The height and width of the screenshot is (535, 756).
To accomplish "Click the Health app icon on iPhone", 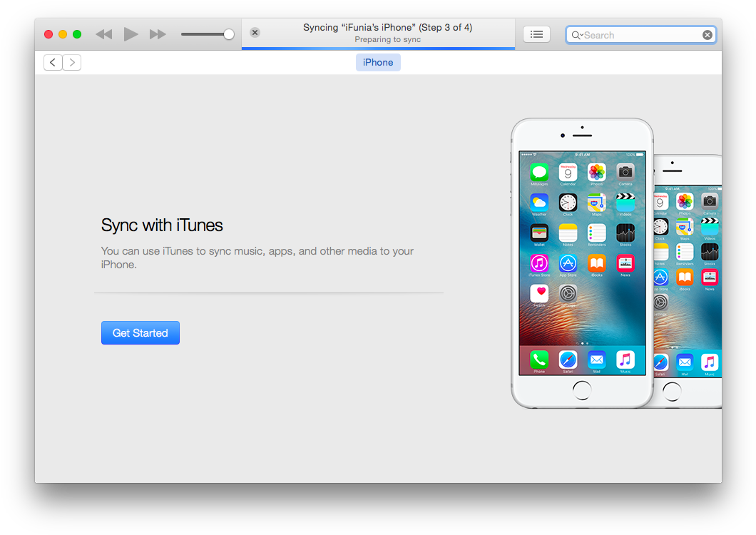I will pyautogui.click(x=539, y=293).
